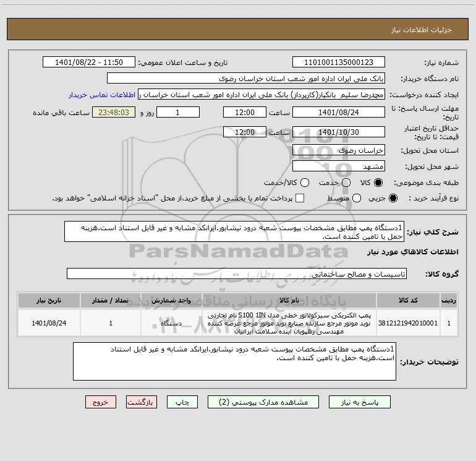
Task: Click the price validity 12:00 time field
Action: [x=245, y=132]
